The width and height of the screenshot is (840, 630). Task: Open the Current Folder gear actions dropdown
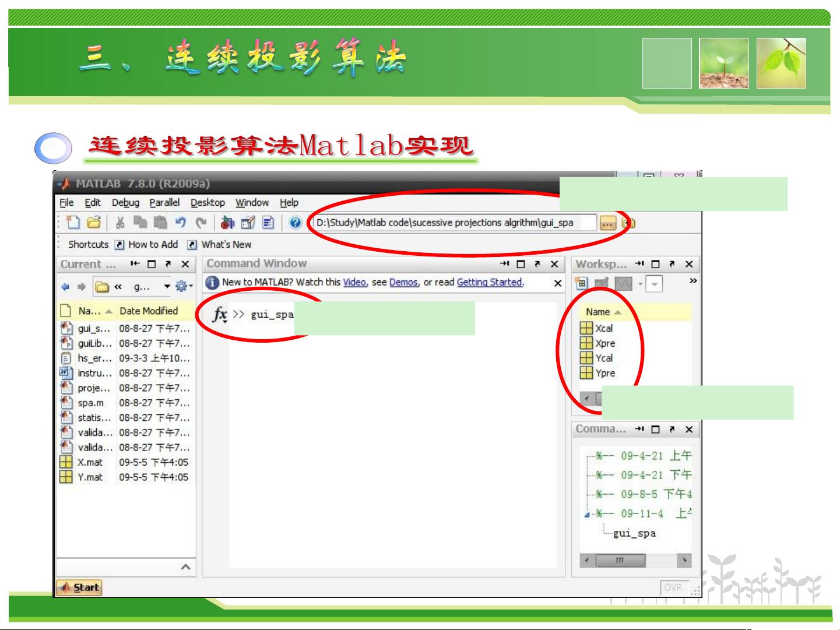click(x=183, y=286)
